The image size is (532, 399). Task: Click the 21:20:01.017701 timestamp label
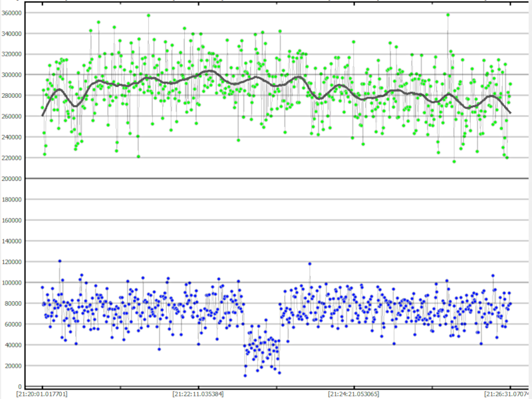point(41,394)
